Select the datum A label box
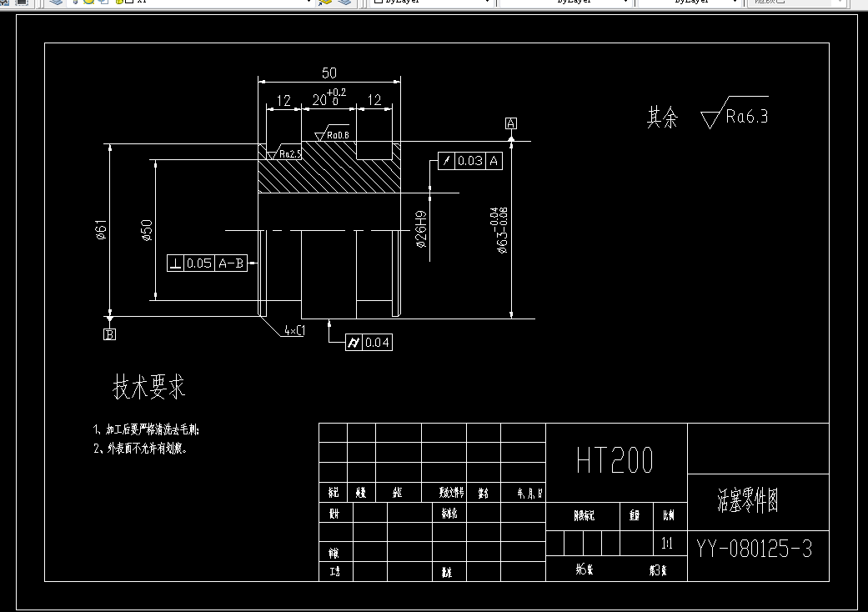Image resolution: width=868 pixels, height=612 pixels. coord(511,123)
